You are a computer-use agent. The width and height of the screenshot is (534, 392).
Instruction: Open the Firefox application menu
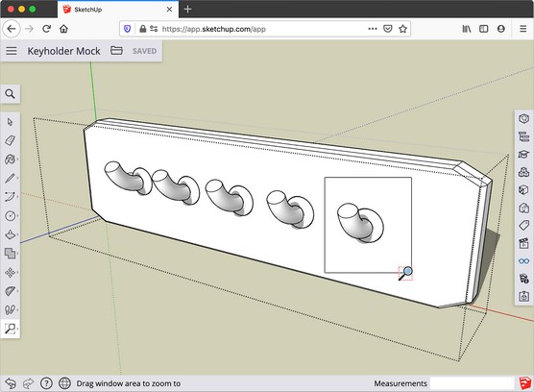click(x=523, y=29)
